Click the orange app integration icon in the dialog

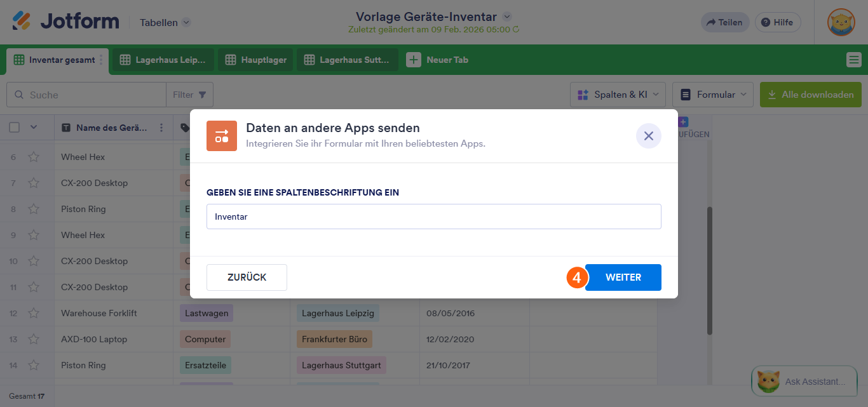coord(221,136)
